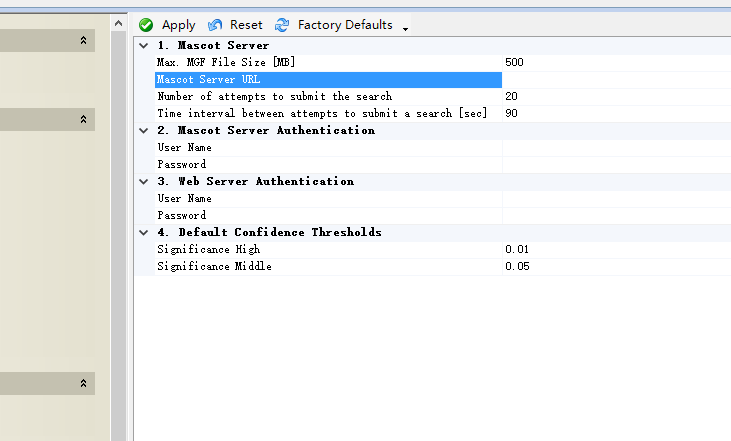The height and width of the screenshot is (441, 731).
Task: Collapse 3. Web Server Authentication section
Action: (x=144, y=181)
